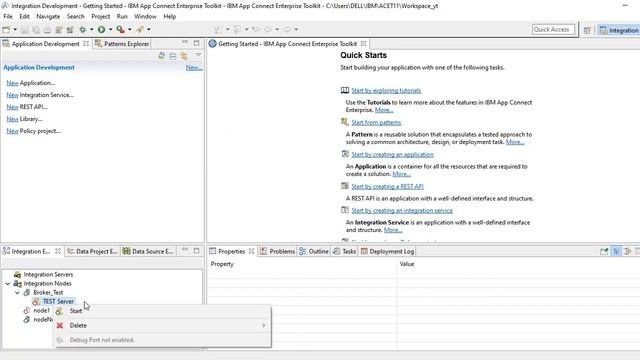
Task: Click the patterns icon beside Start from patterns
Action: click(345, 122)
